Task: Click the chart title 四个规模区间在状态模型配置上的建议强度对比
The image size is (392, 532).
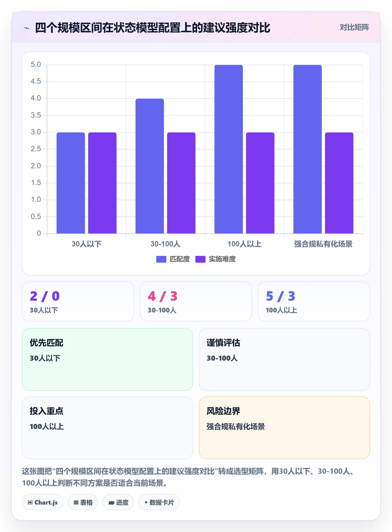Action: pos(153,28)
